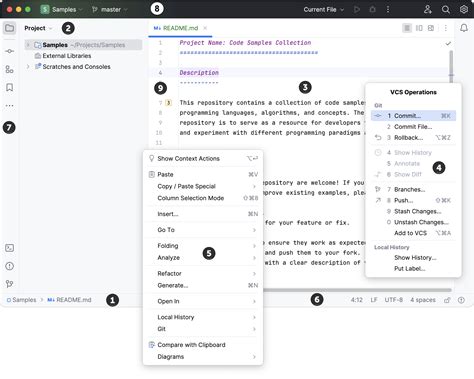Click the inspections checkmark widget in editor

448,43
